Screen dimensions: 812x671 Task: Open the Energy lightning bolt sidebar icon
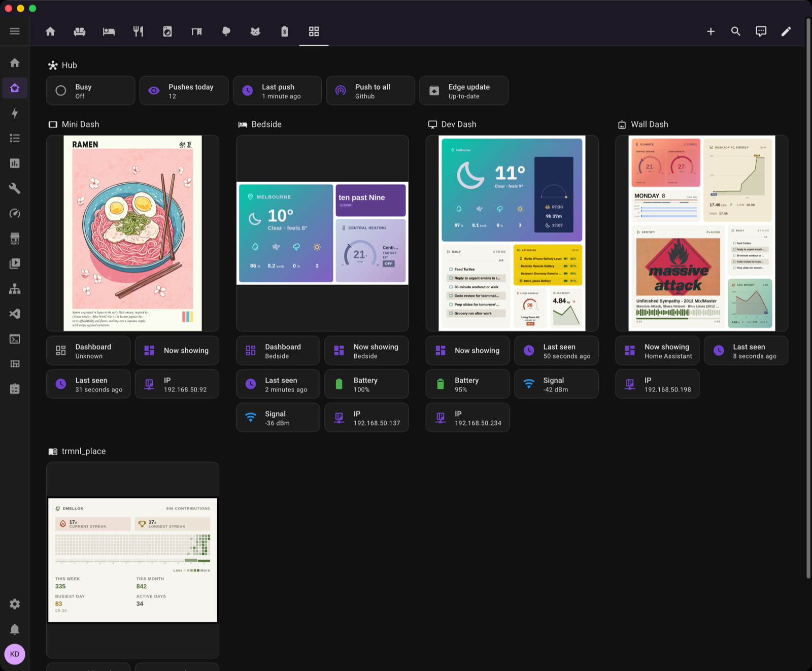(15, 113)
